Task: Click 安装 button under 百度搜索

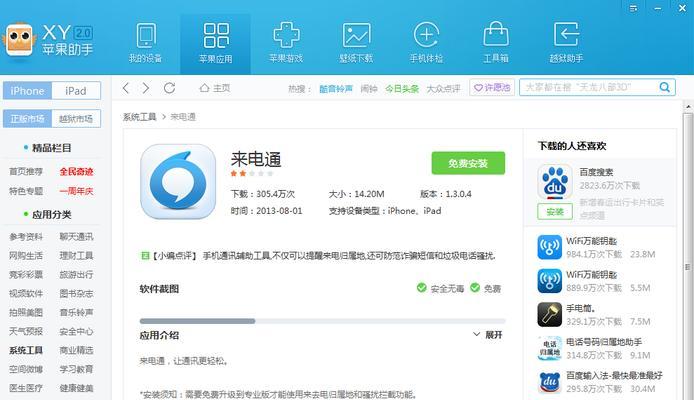Action: coord(555,212)
